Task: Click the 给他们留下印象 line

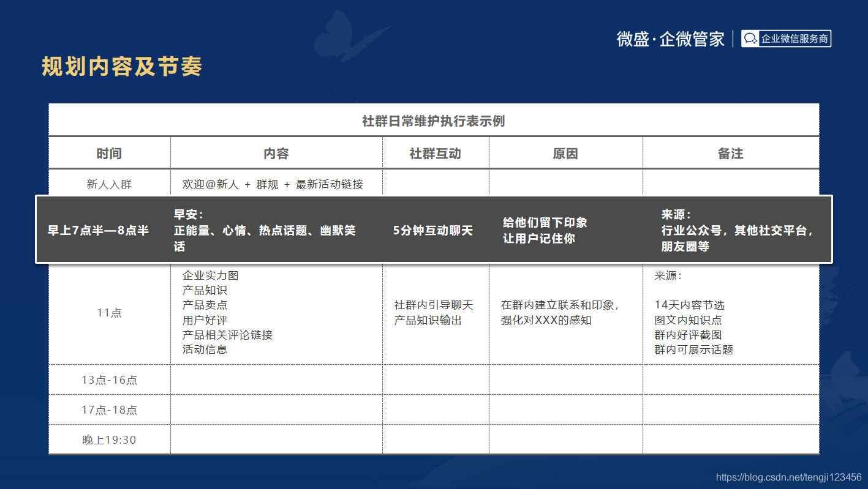Action: [x=545, y=223]
